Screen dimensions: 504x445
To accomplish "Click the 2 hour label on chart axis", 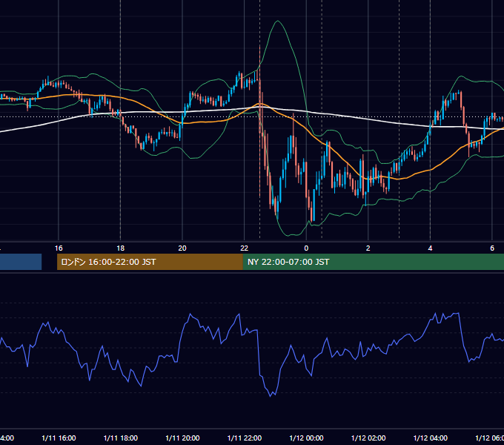I will point(368,248).
